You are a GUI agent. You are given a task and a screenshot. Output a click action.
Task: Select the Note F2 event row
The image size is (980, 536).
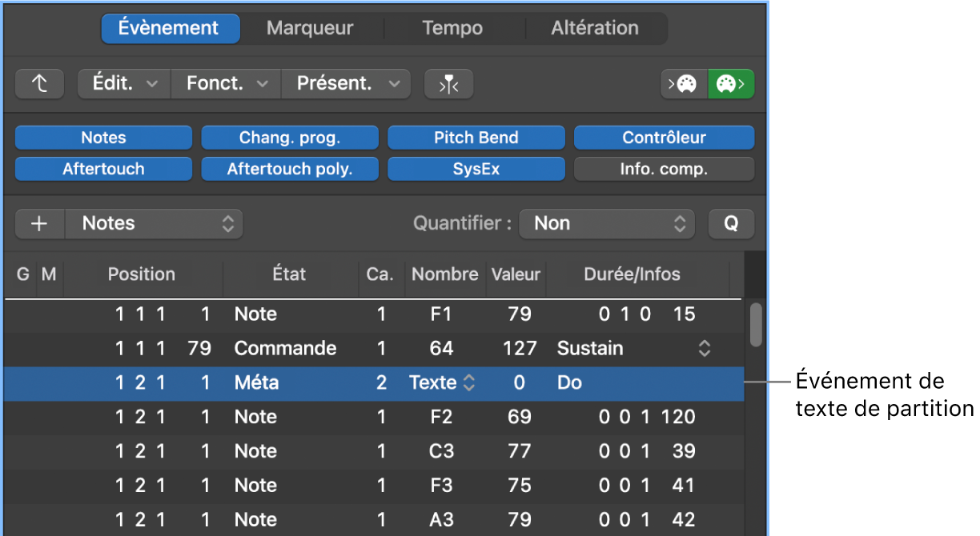point(320,416)
